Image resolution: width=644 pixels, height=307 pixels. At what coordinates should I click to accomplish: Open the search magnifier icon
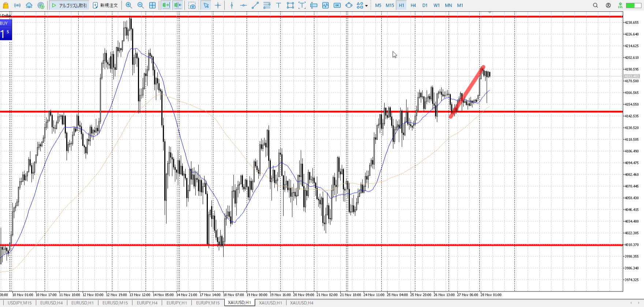click(x=595, y=5)
